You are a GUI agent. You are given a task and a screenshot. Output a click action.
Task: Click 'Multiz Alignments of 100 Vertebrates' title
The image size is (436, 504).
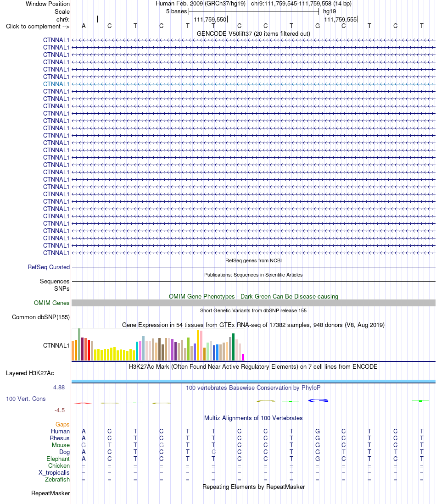253,418
